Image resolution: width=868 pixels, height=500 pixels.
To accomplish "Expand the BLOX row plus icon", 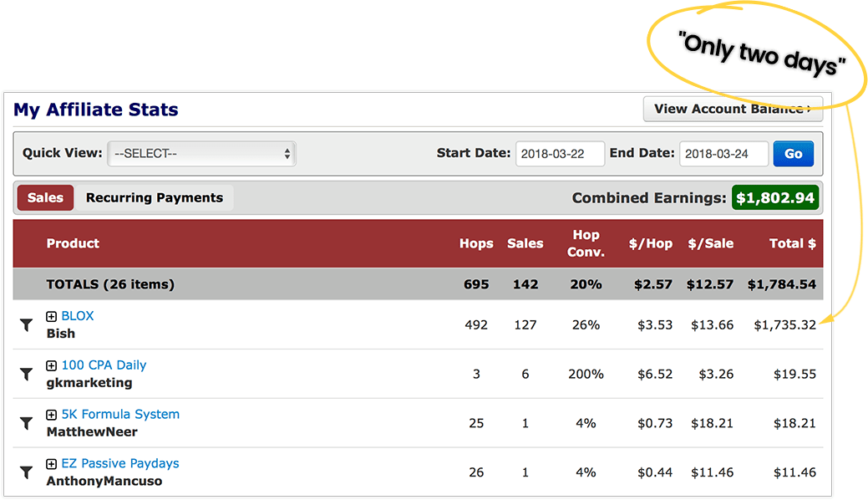I will pos(52,316).
